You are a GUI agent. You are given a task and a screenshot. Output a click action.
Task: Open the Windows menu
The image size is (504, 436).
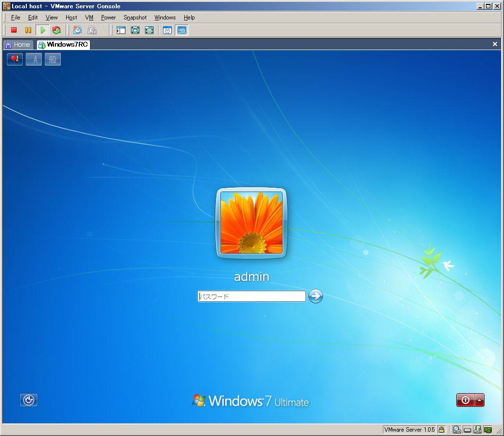(x=165, y=17)
